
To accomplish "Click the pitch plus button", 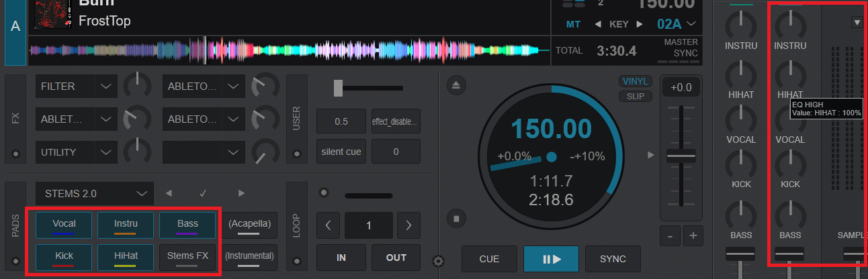I will coord(693,236).
